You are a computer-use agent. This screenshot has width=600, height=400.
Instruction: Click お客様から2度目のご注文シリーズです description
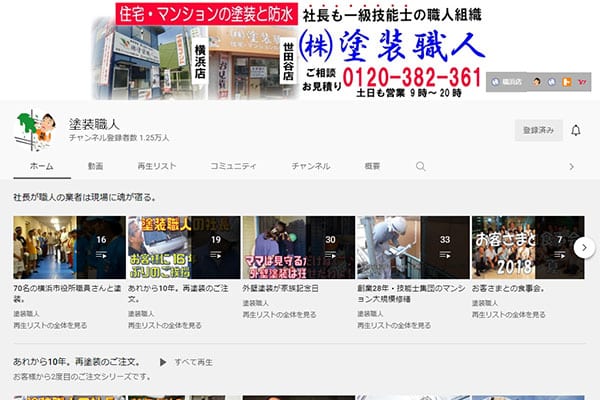click(x=82, y=377)
